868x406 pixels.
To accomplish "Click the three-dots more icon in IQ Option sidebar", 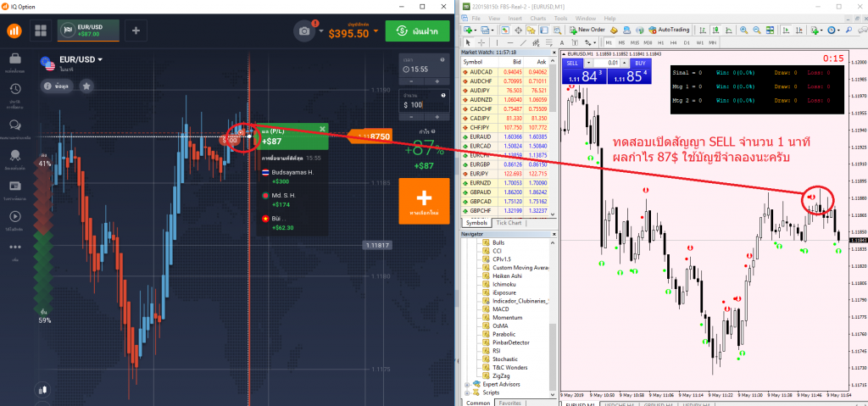I will click(15, 247).
